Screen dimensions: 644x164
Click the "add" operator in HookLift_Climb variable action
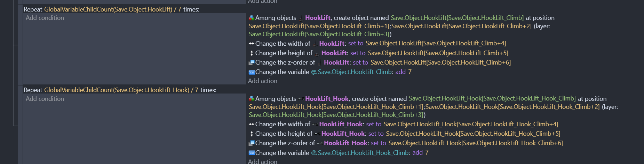[400, 72]
